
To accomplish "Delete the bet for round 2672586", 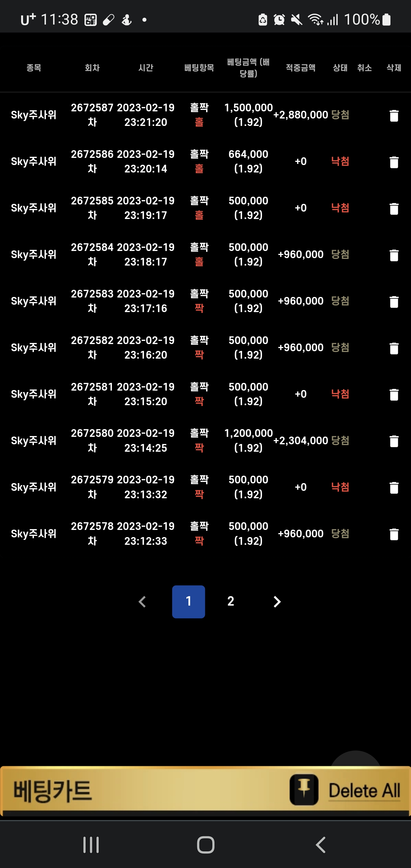I will 394,162.
